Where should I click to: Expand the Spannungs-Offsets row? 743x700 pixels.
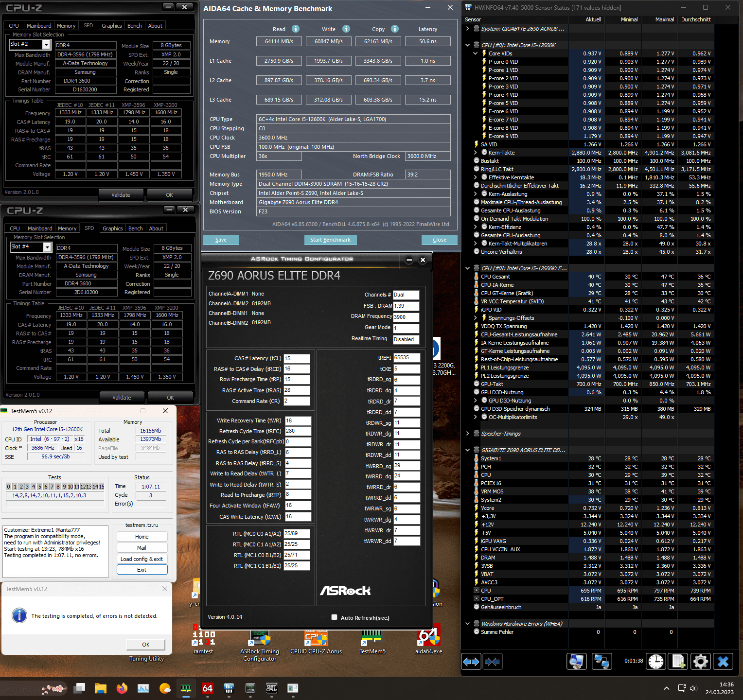[x=476, y=318]
